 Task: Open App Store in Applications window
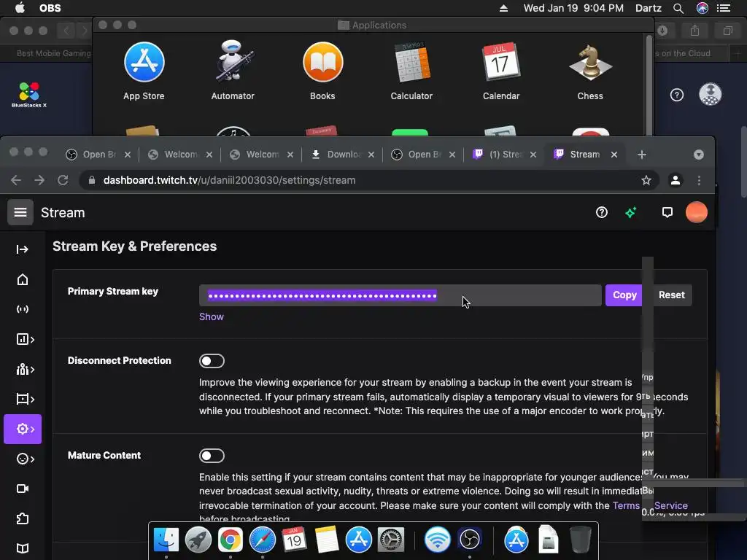pyautogui.click(x=144, y=71)
